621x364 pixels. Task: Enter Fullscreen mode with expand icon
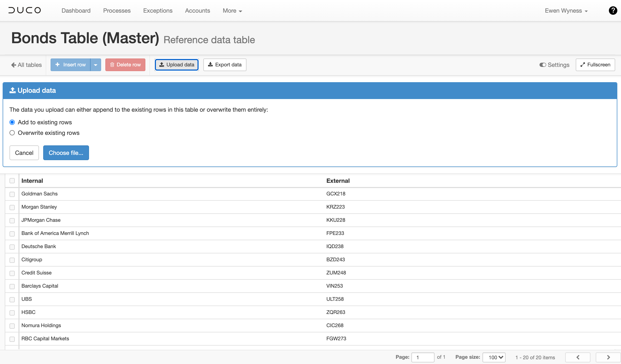pos(595,65)
